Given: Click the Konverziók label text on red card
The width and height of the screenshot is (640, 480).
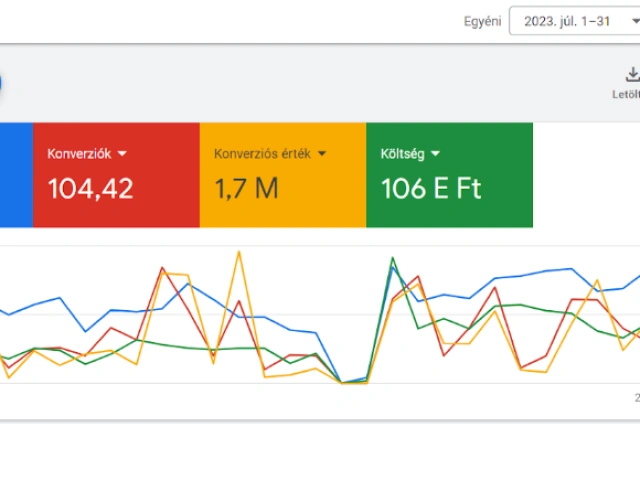Looking at the screenshot, I should point(80,154).
